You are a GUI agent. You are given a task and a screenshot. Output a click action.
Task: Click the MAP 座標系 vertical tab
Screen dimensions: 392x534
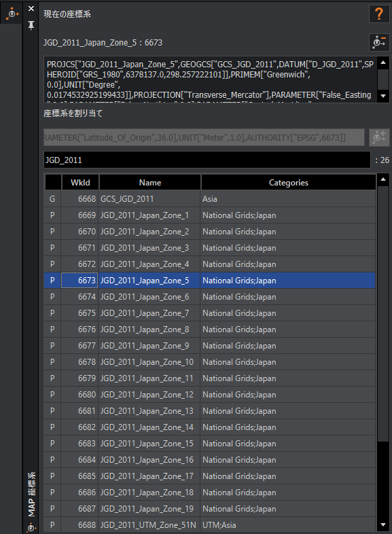[31, 495]
